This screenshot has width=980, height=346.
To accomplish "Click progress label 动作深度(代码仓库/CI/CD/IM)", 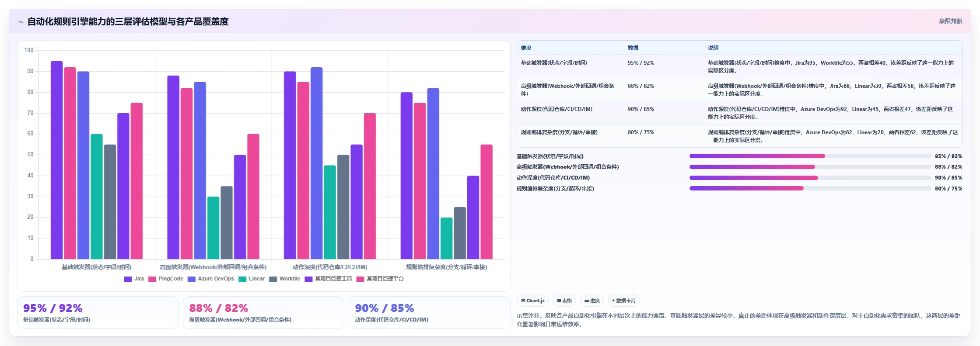I will point(553,178).
